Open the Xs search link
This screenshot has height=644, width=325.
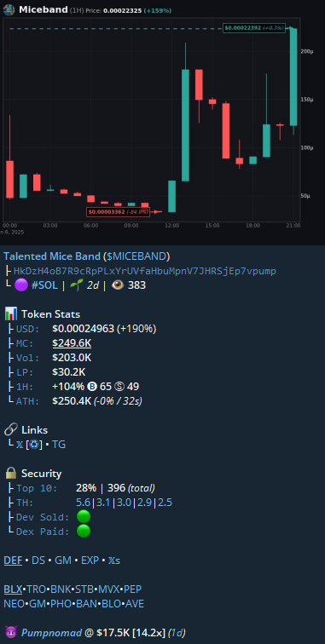[114, 561]
